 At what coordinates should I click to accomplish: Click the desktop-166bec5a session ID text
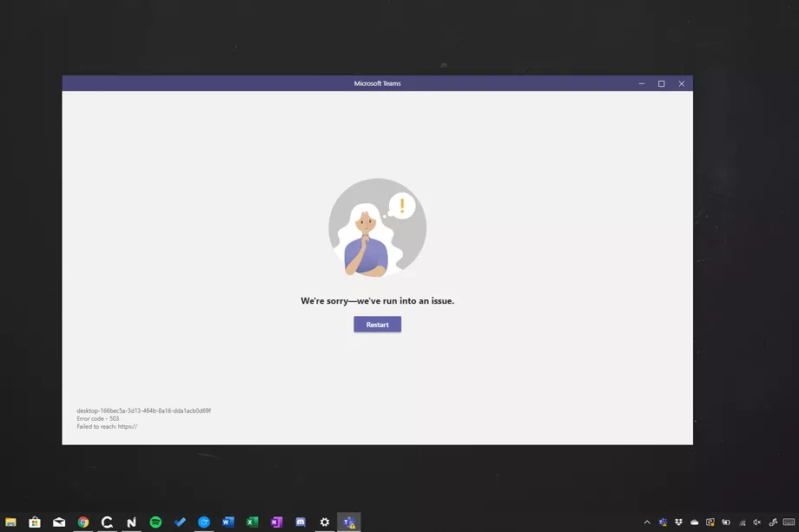click(143, 410)
